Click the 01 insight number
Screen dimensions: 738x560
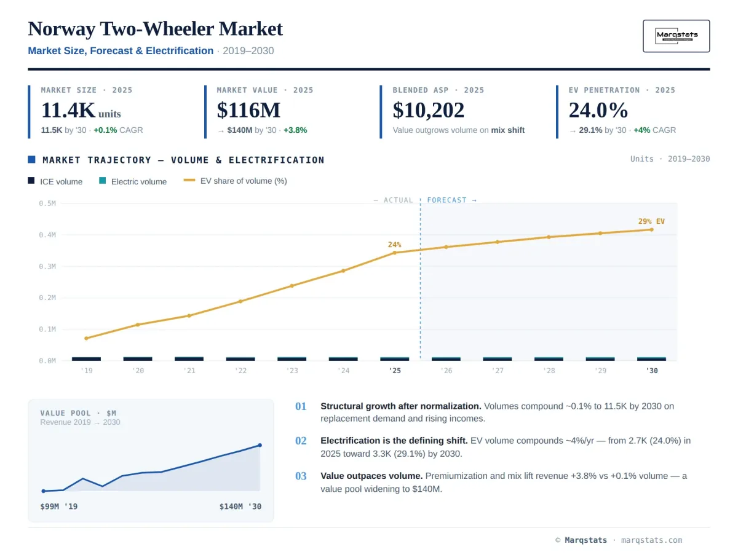[301, 406]
